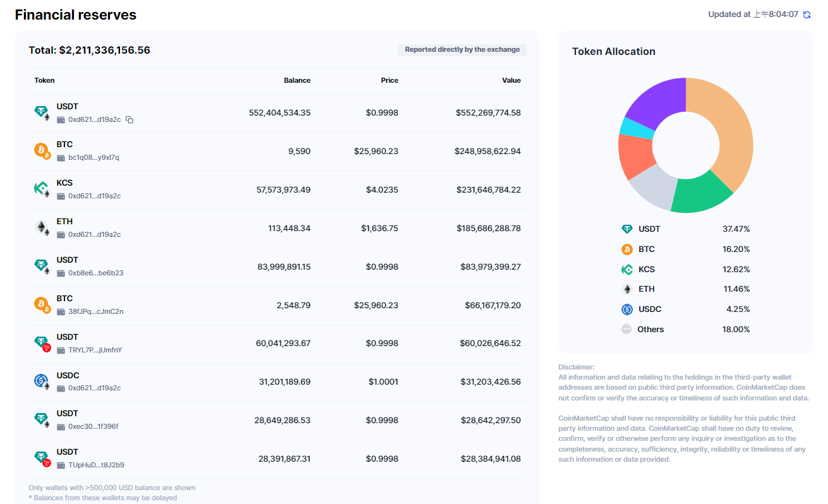
Task: Click the KCS price $4.0235
Action: tap(382, 189)
